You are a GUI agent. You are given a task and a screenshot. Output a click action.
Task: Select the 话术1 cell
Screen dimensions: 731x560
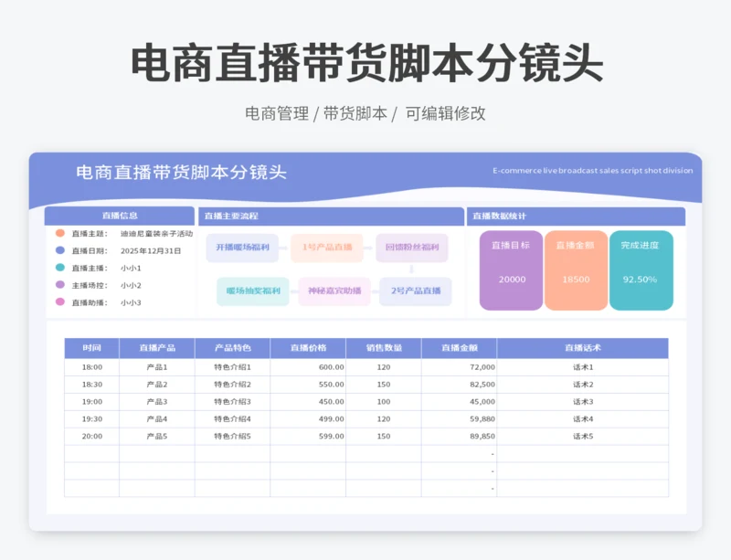[583, 367]
